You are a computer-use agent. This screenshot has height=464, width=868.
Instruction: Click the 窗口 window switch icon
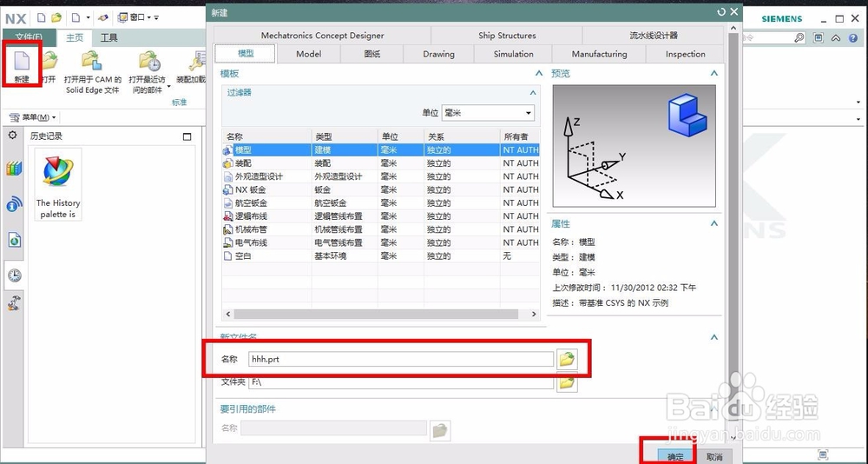[x=123, y=17]
